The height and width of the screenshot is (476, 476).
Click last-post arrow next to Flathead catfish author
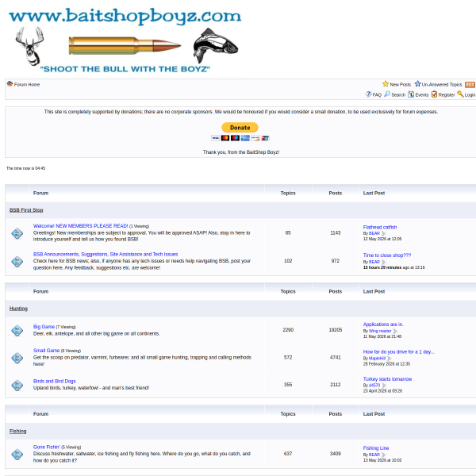pos(384,233)
